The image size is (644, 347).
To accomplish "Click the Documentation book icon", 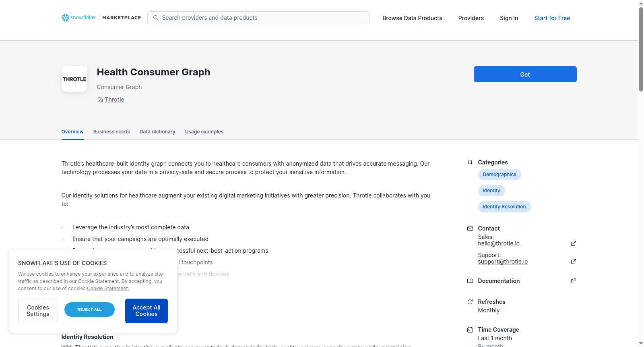I will tap(470, 281).
